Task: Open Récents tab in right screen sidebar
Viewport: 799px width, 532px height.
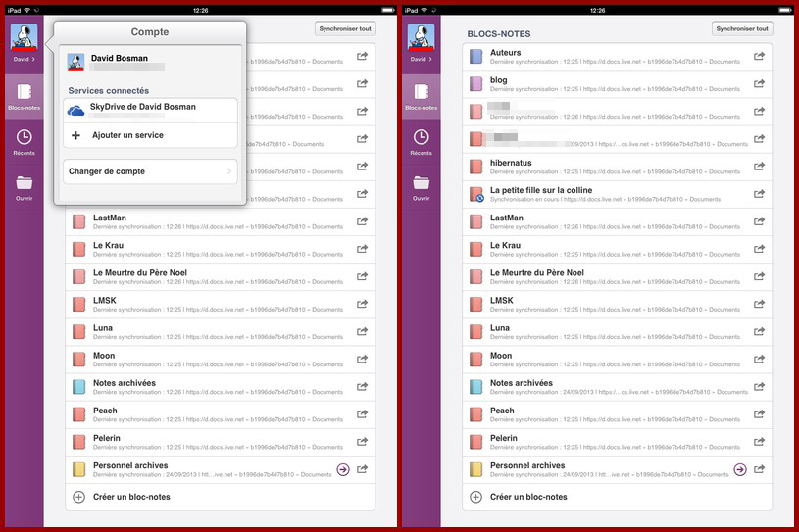Action: [x=421, y=142]
